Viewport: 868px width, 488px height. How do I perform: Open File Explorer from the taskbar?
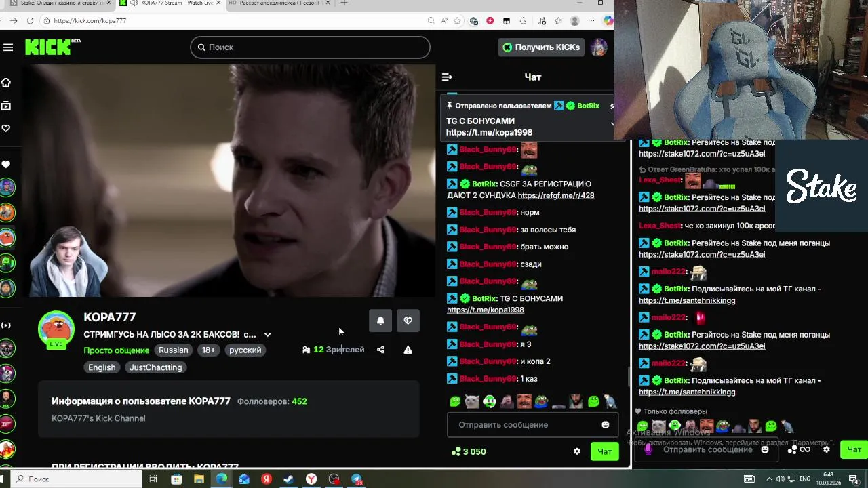[199, 479]
